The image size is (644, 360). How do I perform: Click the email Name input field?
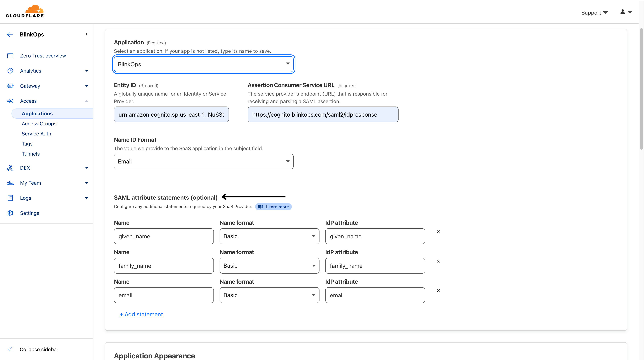tap(164, 295)
